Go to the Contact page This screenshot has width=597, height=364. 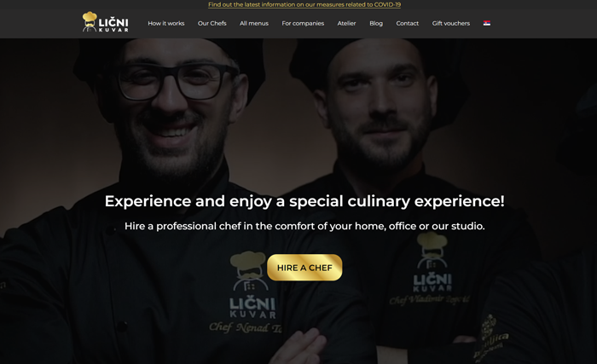(x=408, y=23)
